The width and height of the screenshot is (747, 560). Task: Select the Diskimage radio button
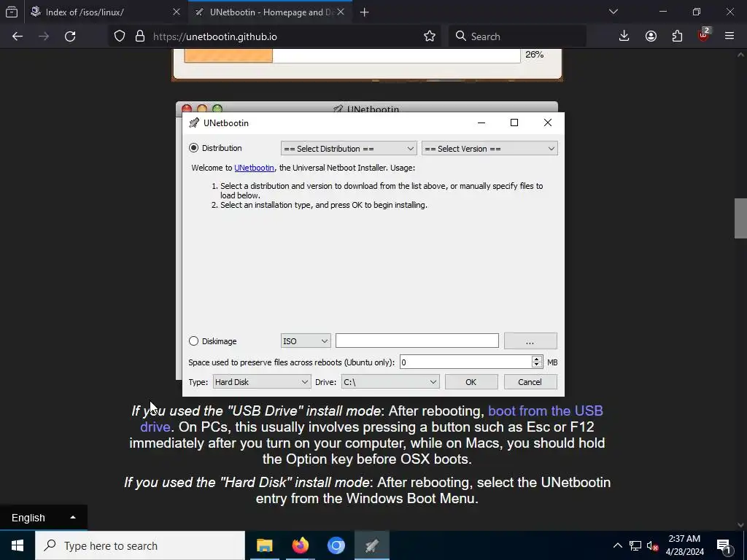point(193,341)
